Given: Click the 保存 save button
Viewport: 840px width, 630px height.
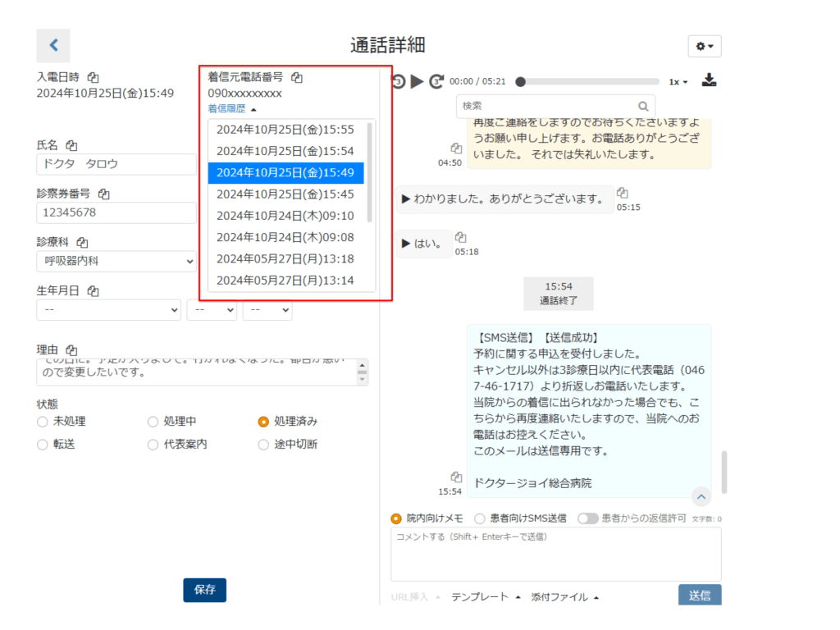Looking at the screenshot, I should pyautogui.click(x=204, y=590).
